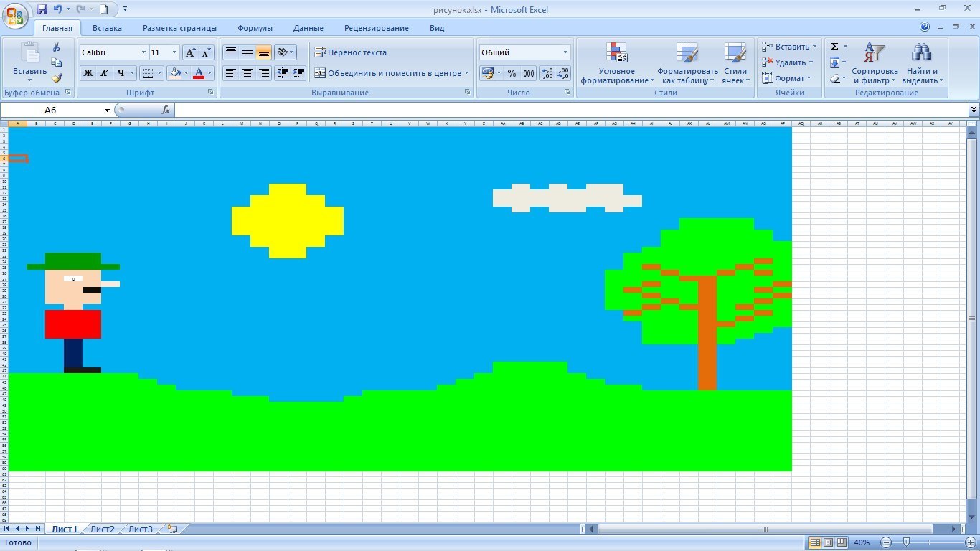Click the zoom slider handle in status bar
This screenshot has height=551, width=980.
coord(907,542)
